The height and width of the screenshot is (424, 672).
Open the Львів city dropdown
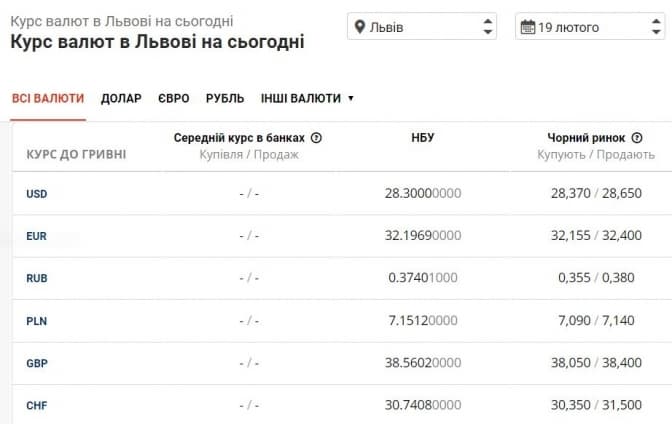click(422, 27)
